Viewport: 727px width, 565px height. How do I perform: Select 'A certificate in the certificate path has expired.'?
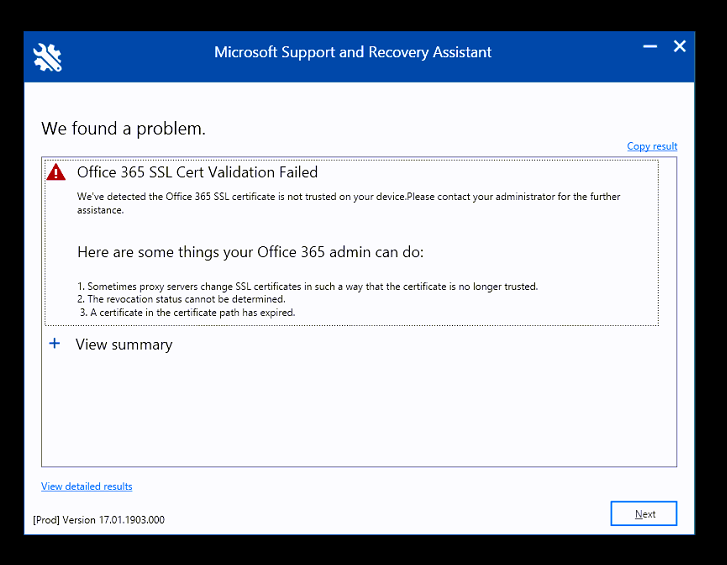[x=187, y=312]
